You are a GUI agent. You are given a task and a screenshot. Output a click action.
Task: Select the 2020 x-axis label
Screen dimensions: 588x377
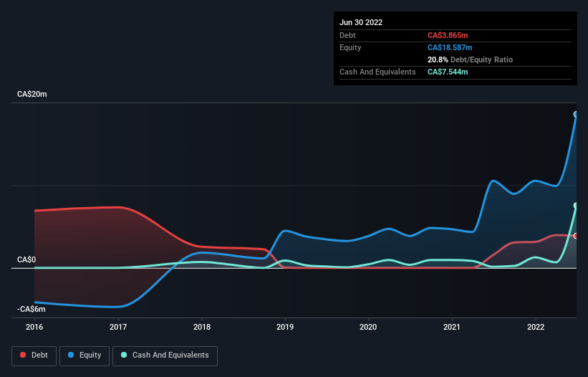[368, 327]
